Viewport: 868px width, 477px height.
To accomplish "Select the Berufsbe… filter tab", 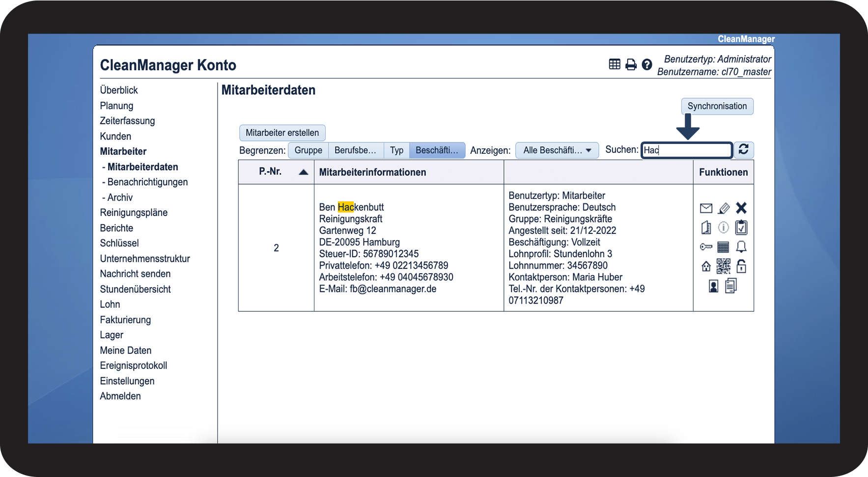I will tap(356, 150).
